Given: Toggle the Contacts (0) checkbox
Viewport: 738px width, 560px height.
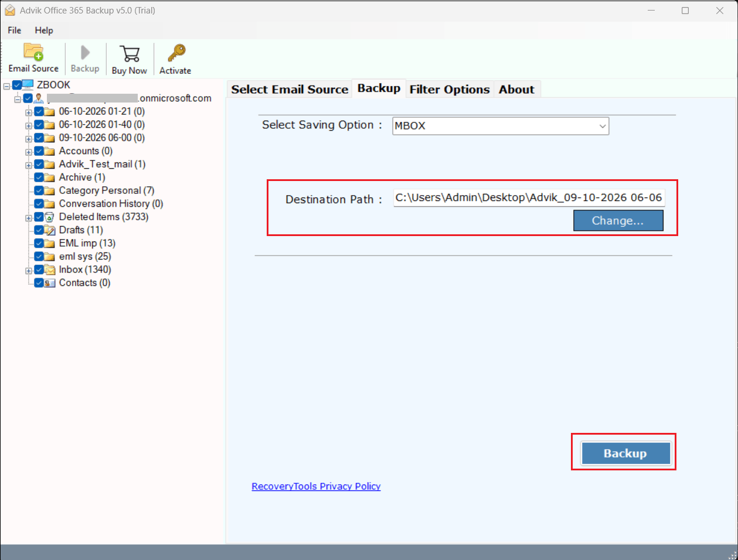Looking at the screenshot, I should [39, 283].
